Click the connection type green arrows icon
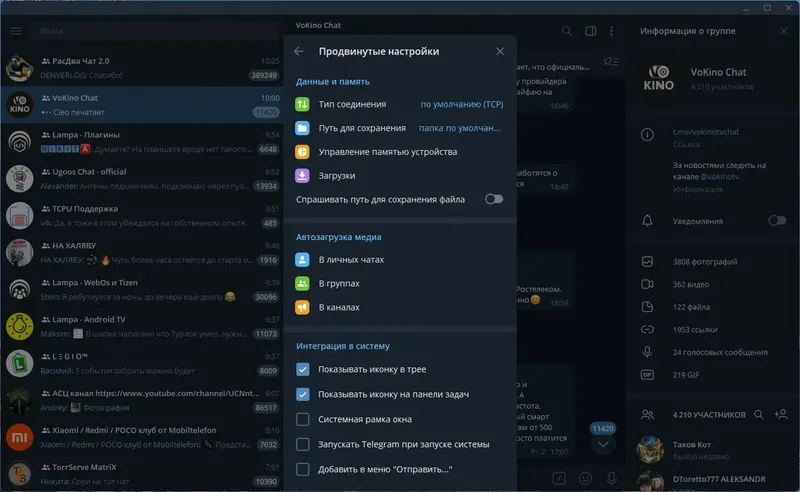 pyautogui.click(x=302, y=104)
